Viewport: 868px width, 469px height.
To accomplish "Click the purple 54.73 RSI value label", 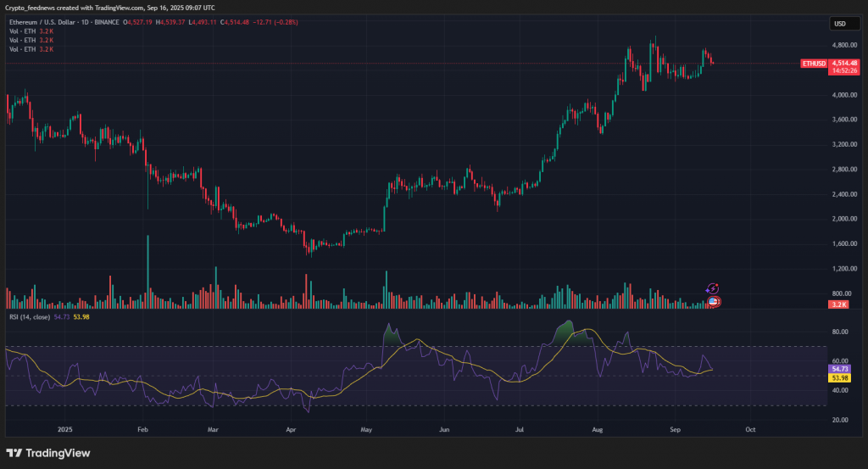I will point(839,369).
